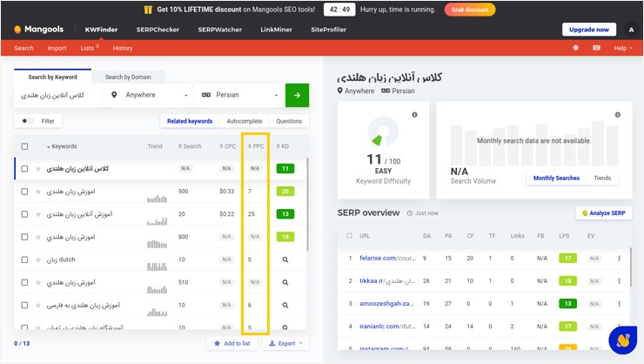Open options menu for felarise.com result

tap(619, 259)
